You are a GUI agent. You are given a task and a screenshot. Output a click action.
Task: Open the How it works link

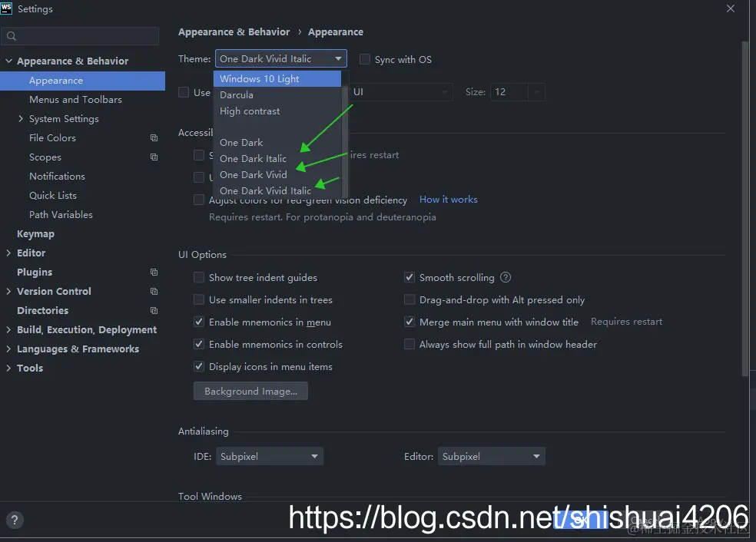(449, 200)
